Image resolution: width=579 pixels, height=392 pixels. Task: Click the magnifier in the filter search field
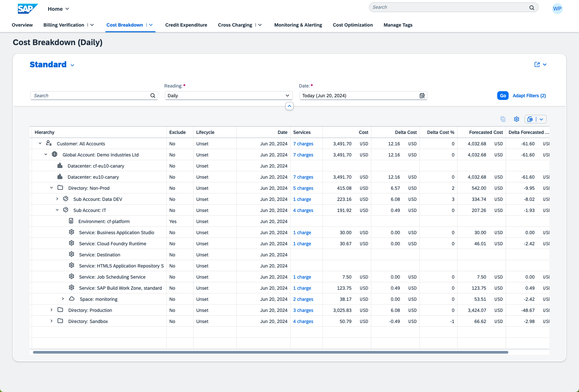point(153,96)
